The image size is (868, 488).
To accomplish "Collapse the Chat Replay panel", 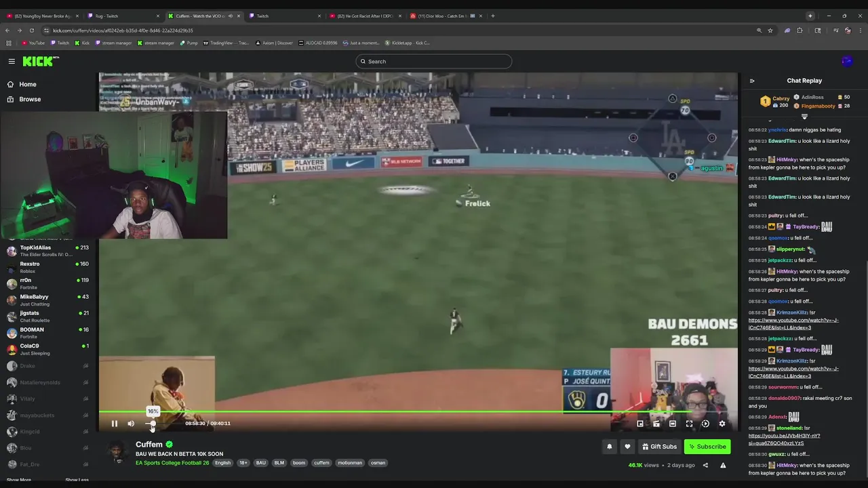I will point(752,81).
